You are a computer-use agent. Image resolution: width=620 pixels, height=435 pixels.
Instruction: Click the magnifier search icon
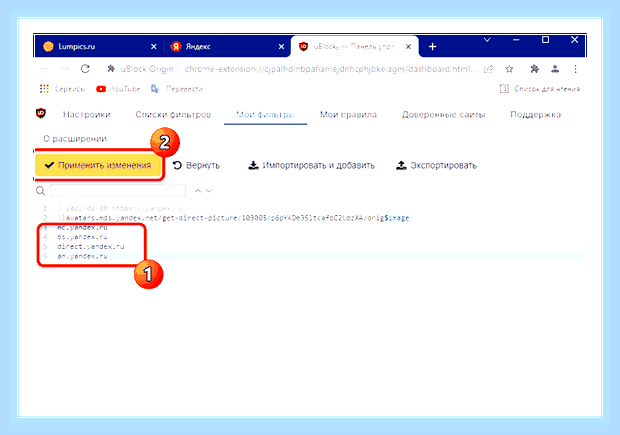(40, 191)
